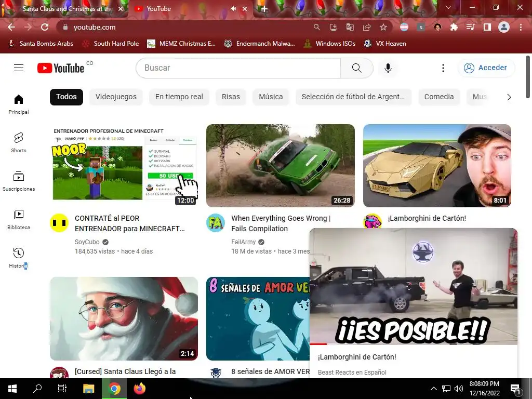Open VX Heaven bookmark
Image resolution: width=532 pixels, height=399 pixels.
click(x=385, y=44)
